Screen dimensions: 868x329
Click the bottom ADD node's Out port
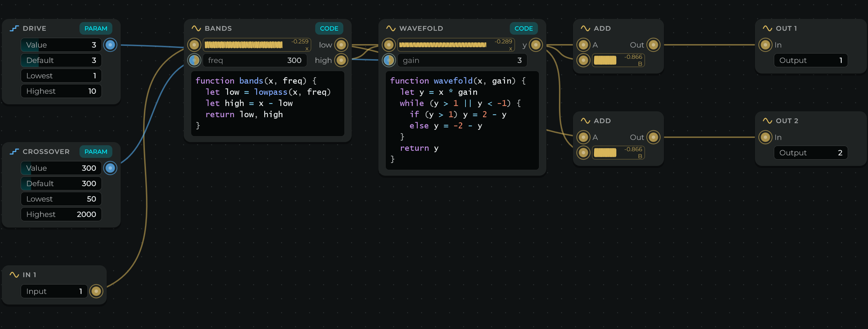tap(653, 137)
